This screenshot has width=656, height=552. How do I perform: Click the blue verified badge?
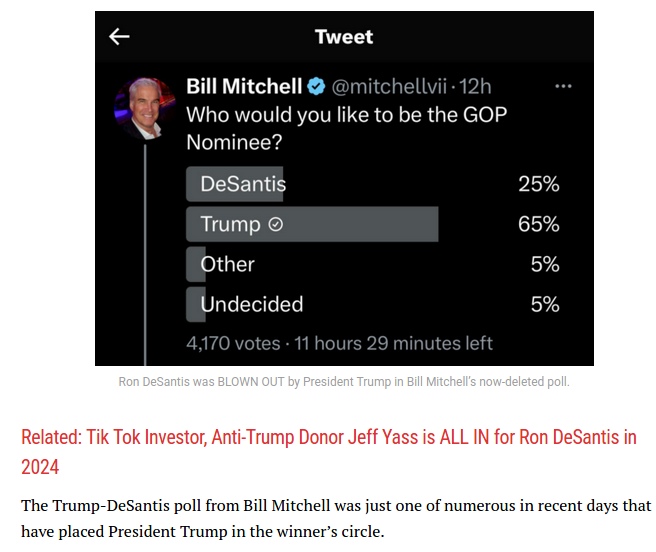[316, 86]
